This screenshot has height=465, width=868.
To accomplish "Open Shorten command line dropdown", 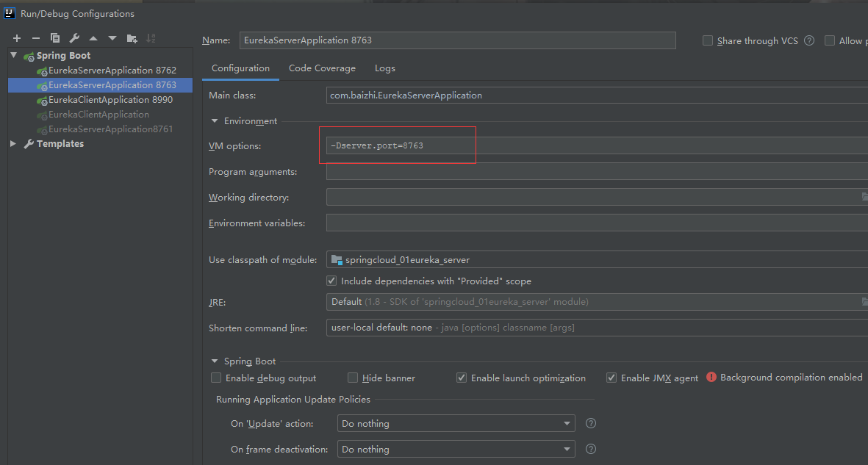I will [597, 328].
